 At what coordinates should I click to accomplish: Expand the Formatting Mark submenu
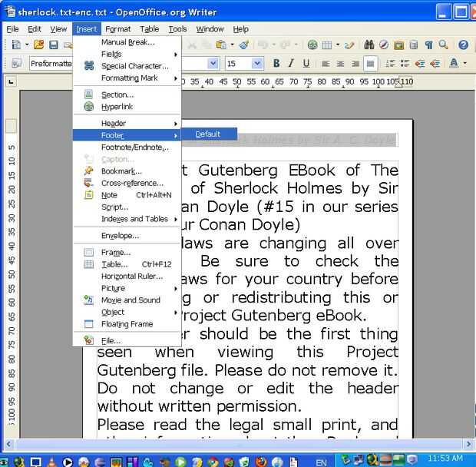(127, 78)
